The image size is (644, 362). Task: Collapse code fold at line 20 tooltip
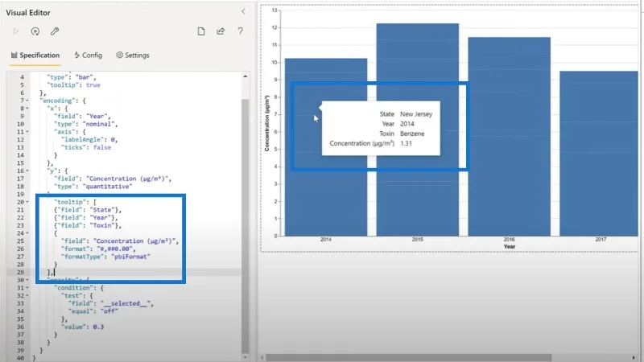27,202
